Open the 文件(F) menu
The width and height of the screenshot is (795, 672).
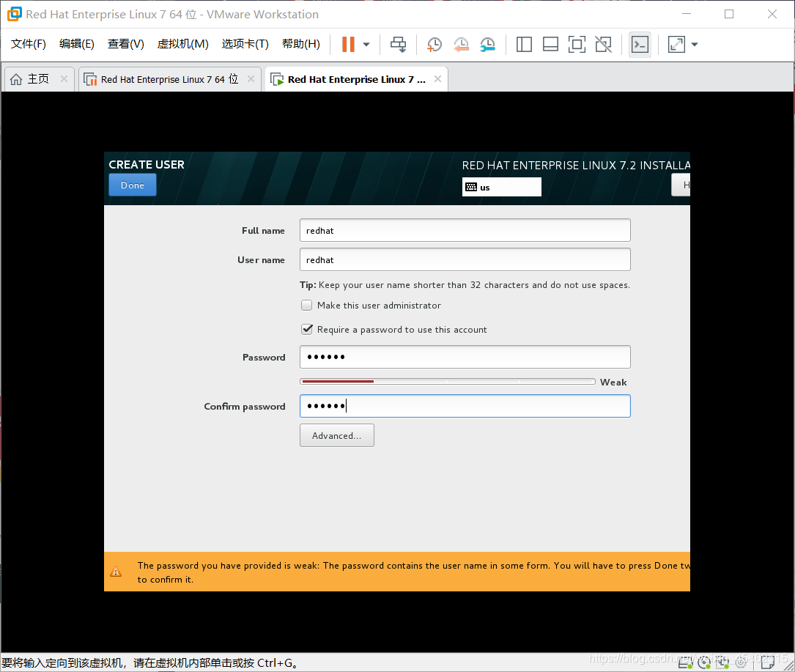(29, 44)
